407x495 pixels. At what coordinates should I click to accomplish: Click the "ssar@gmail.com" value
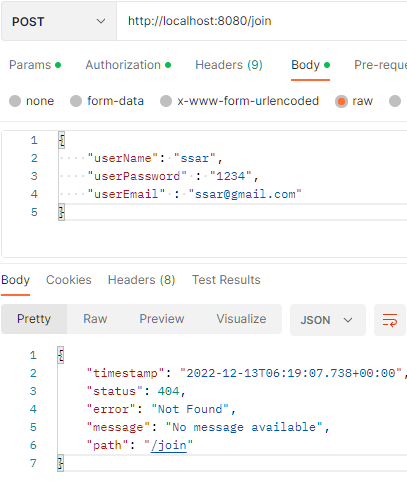pyautogui.click(x=245, y=194)
